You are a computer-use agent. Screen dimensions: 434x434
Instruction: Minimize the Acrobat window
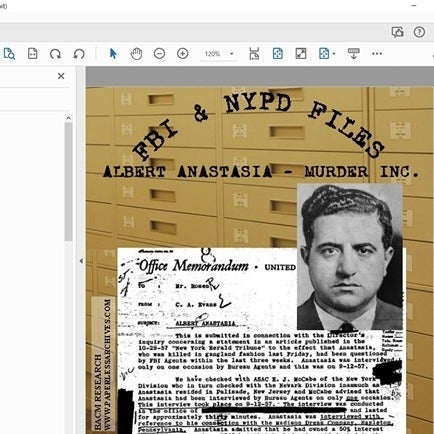414,6
